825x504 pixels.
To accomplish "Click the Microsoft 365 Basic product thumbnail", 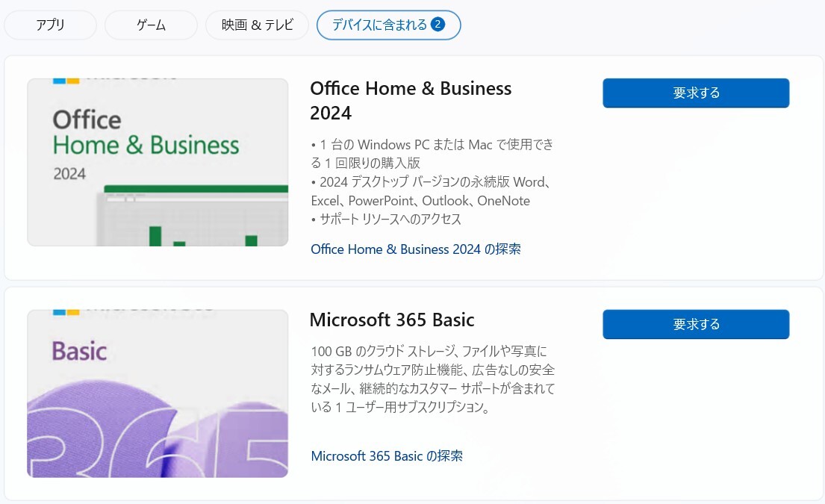I will click(x=158, y=393).
